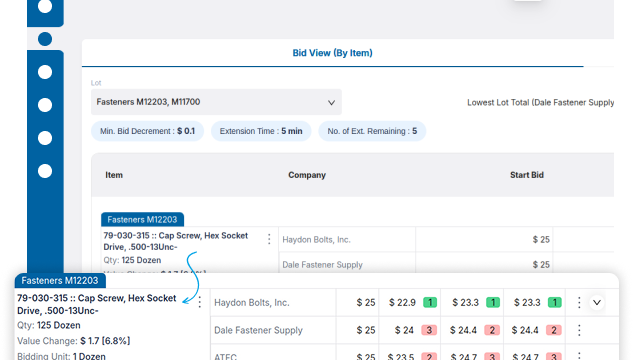This screenshot has width=633, height=360.
Task: Click three-dot menu beside Cap Screw item in table
Action: (269, 239)
